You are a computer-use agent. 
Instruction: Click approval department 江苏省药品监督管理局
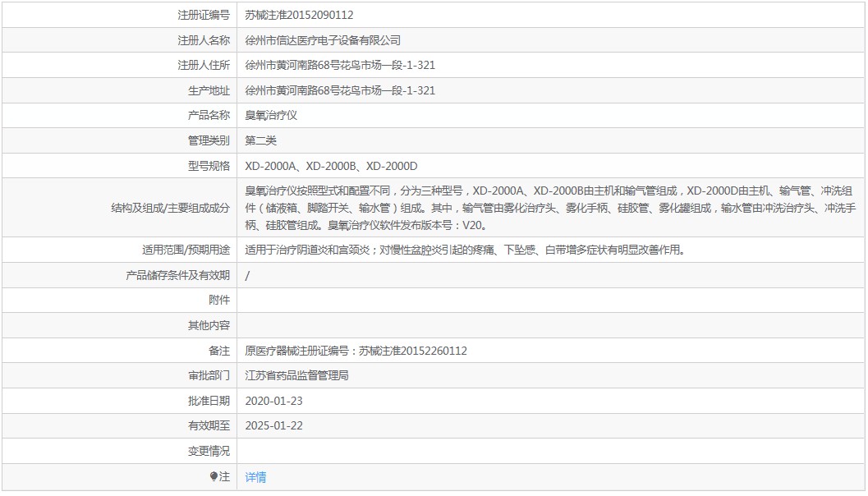[x=297, y=375]
